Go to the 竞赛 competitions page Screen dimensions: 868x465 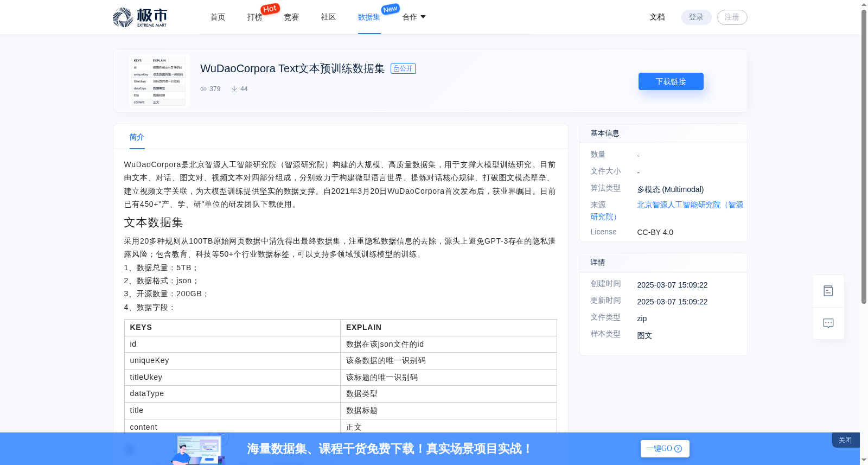[x=292, y=17]
